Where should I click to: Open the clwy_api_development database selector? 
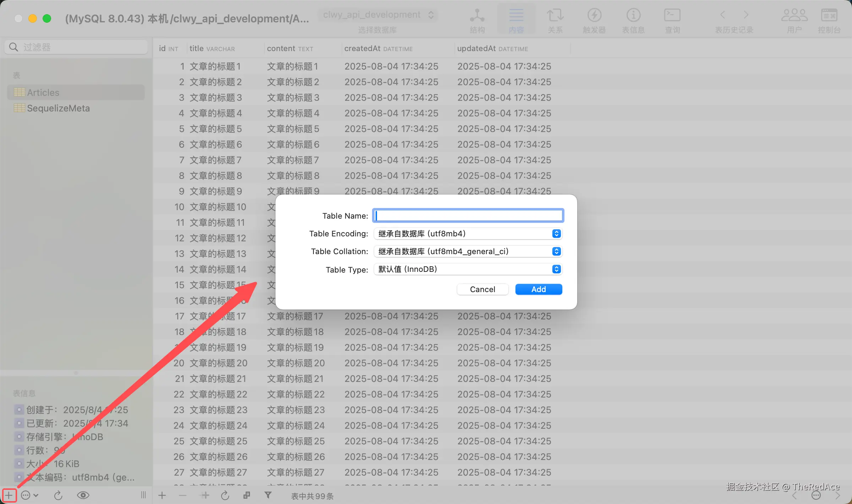pos(378,15)
